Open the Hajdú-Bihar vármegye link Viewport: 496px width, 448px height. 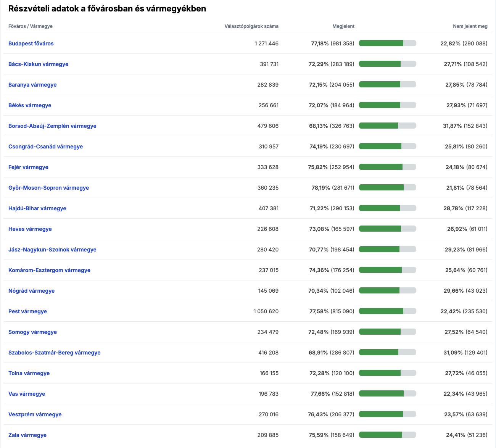tap(37, 208)
